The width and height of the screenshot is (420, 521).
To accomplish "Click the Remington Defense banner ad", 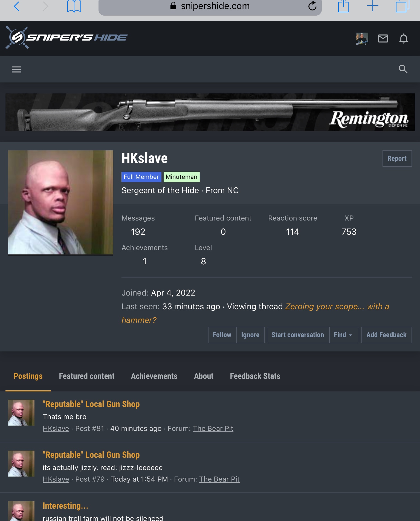I will (x=210, y=112).
